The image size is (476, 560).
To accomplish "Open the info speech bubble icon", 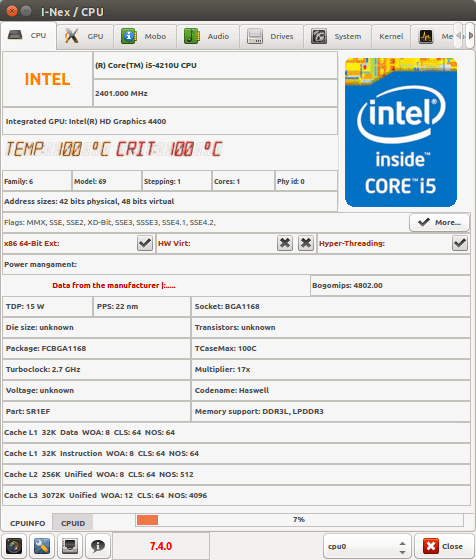I will tap(97, 546).
